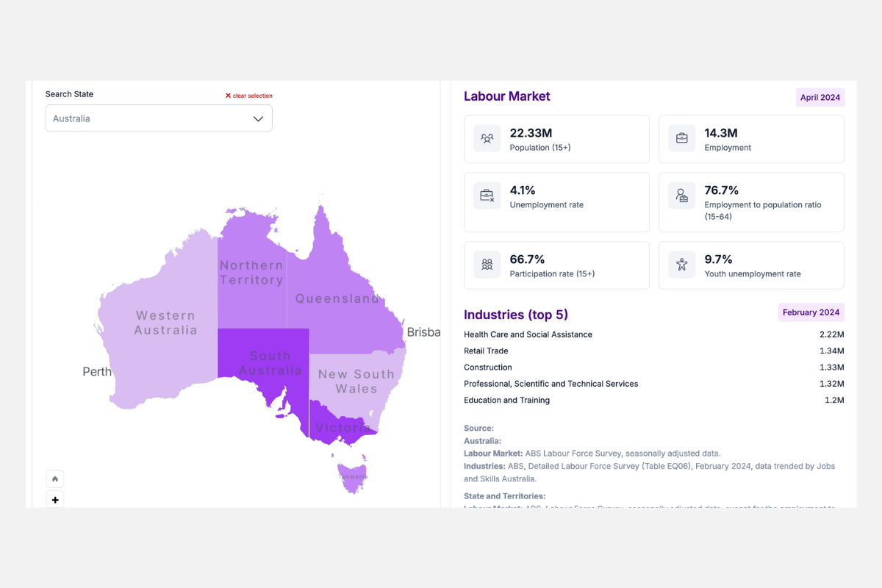Zoom into the map using the plus icon
882x588 pixels.
[54, 499]
